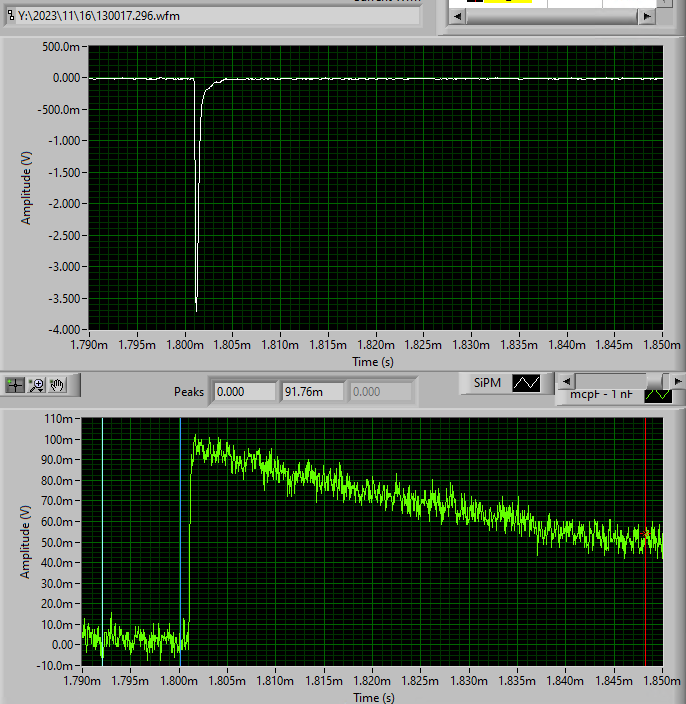Screen dimensions: 686x704
Task: Click lower graph X-axis start 1.790m
Action: tap(82, 681)
